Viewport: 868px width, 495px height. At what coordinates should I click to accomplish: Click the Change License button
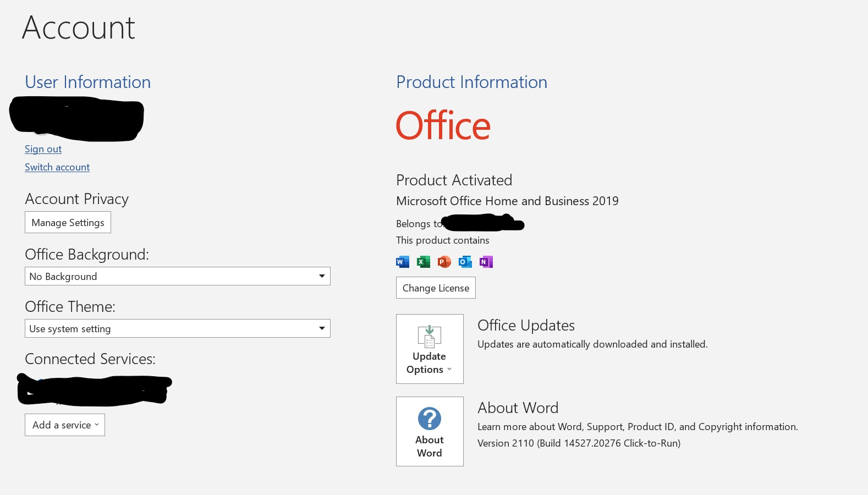[x=436, y=288]
